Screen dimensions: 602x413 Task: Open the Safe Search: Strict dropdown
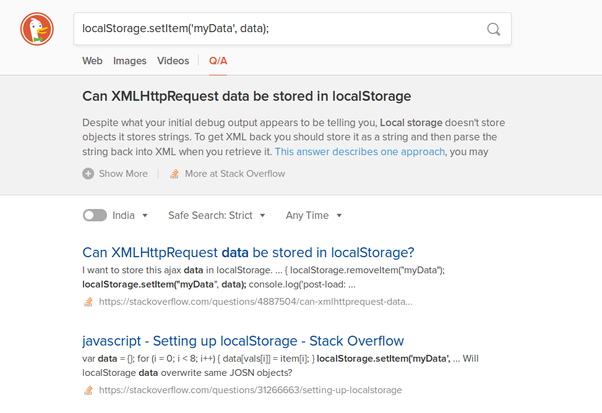[217, 215]
